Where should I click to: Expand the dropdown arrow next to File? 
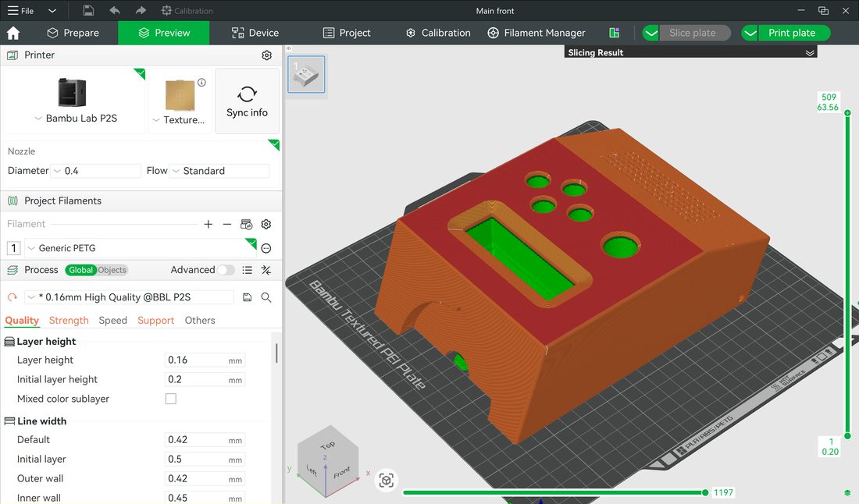point(52,10)
